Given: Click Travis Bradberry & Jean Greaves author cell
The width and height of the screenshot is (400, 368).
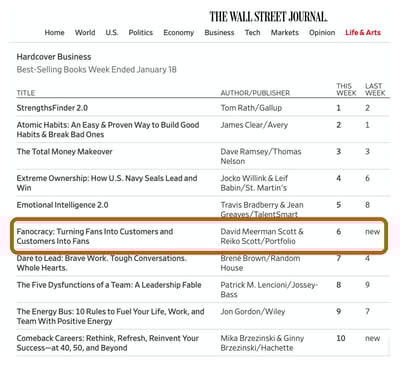Looking at the screenshot, I should [262, 209].
